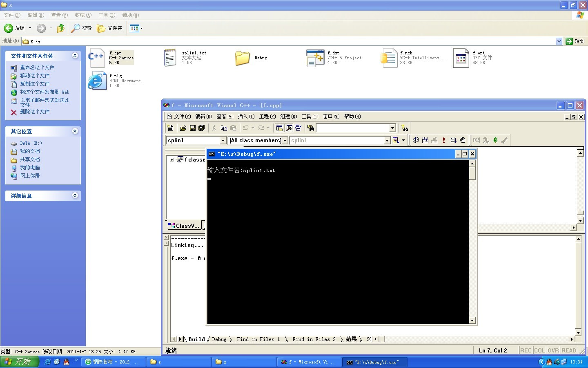The width and height of the screenshot is (588, 368).
Task: Select the f.plg HTML document icon
Action: coord(97,81)
